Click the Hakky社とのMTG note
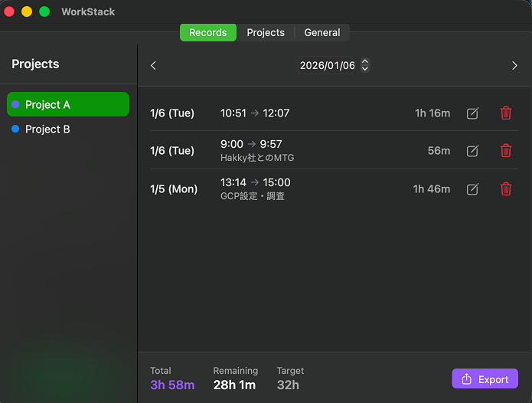The image size is (532, 403). click(x=257, y=158)
